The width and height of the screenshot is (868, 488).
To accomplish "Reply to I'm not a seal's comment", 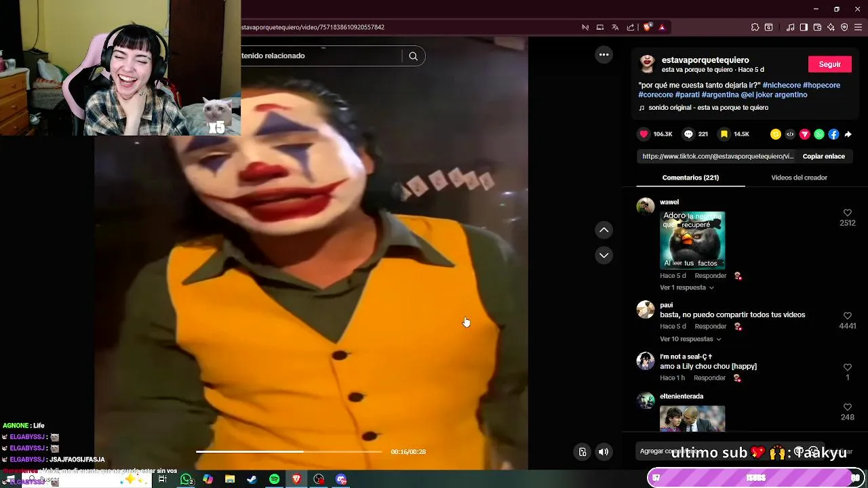I will (x=709, y=378).
